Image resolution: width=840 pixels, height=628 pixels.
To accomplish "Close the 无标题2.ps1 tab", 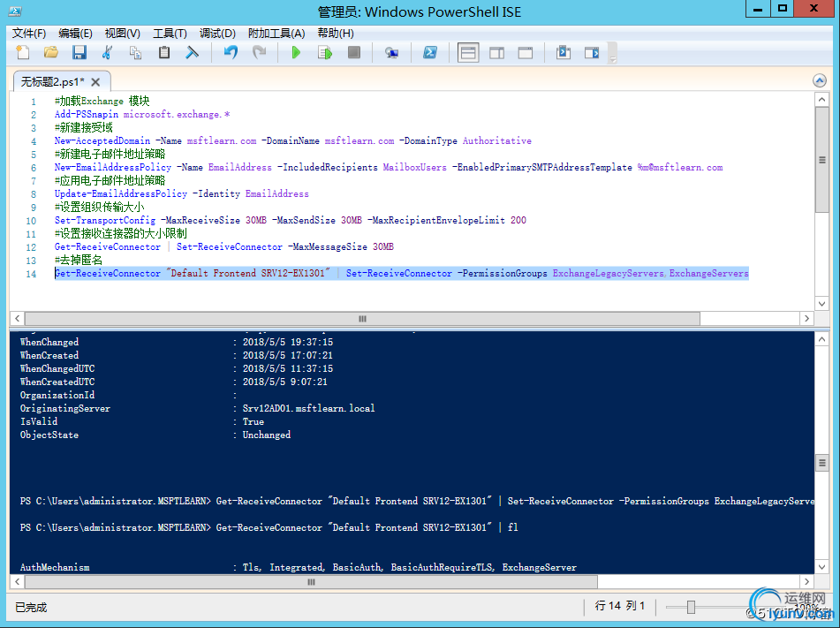I will (96, 82).
